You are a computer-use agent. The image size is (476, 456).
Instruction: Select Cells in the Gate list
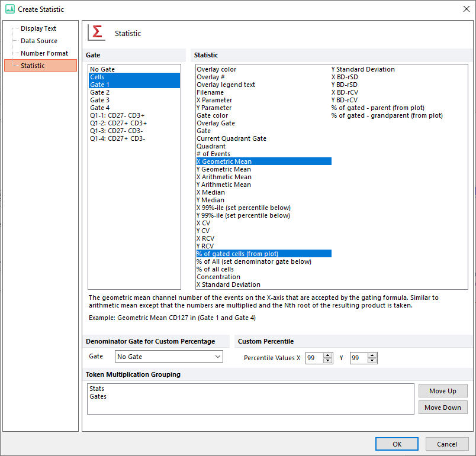(134, 77)
